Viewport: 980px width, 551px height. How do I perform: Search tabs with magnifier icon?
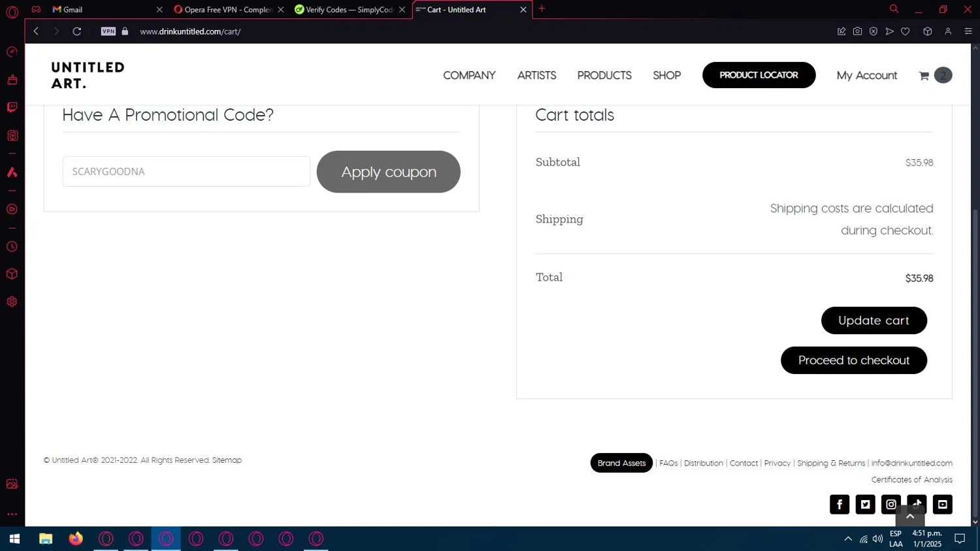click(894, 9)
